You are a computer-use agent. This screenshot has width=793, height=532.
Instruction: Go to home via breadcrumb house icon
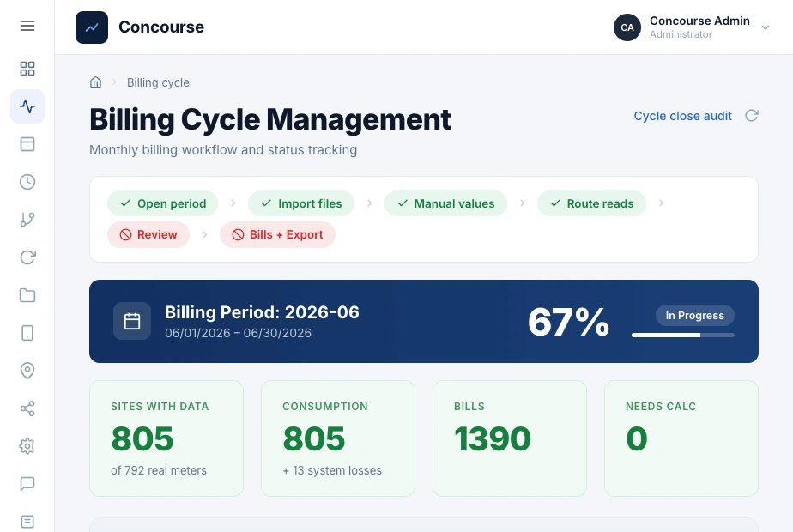click(95, 82)
